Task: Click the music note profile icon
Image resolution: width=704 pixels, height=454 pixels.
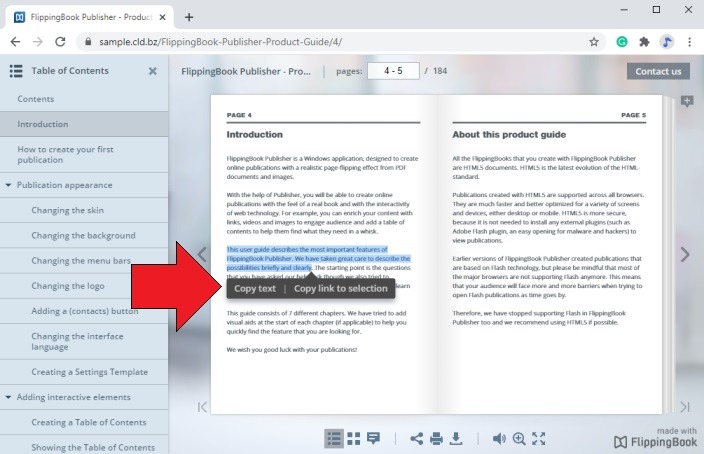Action: tap(667, 42)
